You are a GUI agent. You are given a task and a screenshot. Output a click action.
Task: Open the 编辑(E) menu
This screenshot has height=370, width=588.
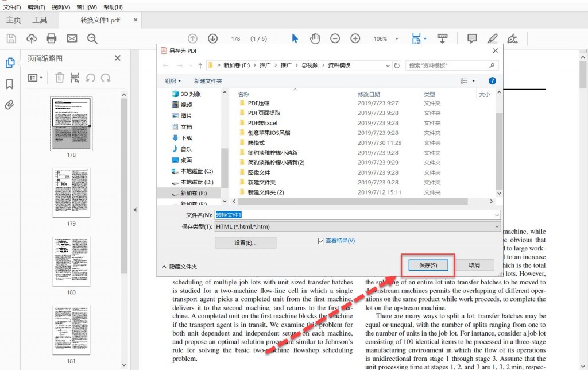tap(36, 7)
